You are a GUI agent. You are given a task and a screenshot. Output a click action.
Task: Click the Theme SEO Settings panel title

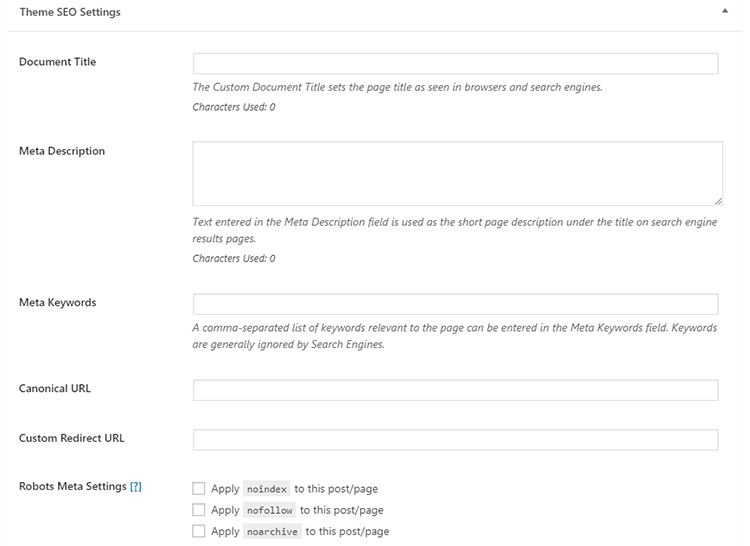70,12
